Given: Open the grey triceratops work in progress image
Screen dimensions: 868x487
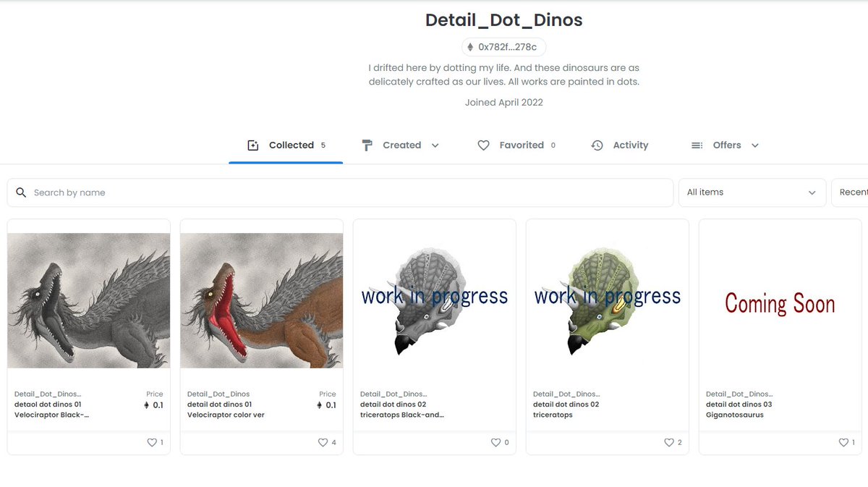Looking at the screenshot, I should [x=434, y=300].
